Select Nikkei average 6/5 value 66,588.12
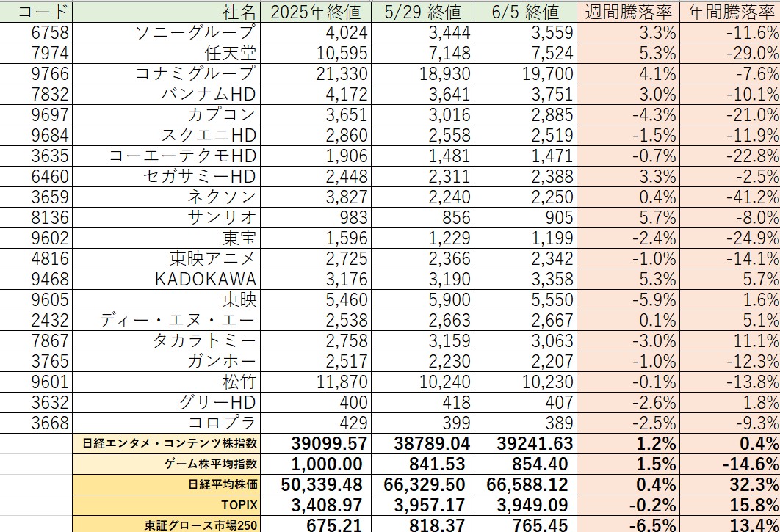Image resolution: width=780 pixels, height=532 pixels. pyautogui.click(x=525, y=485)
